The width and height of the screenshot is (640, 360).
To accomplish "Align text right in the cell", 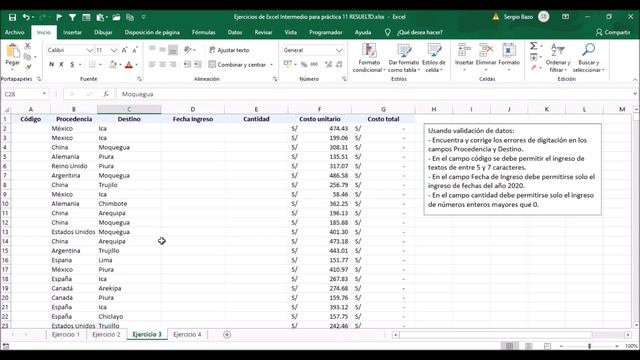I will tap(173, 64).
